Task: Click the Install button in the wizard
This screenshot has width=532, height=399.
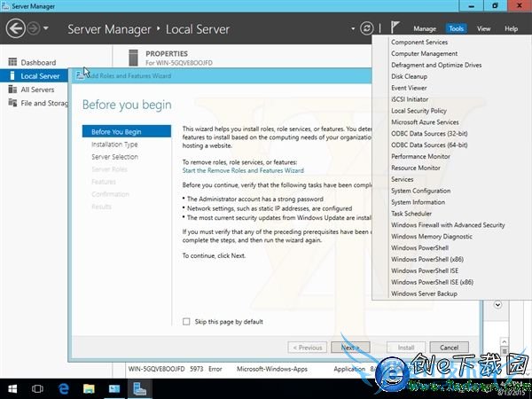Action: [x=406, y=348]
